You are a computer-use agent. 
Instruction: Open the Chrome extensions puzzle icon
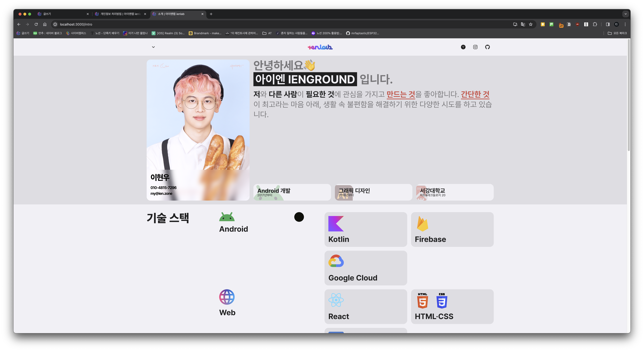(x=595, y=24)
